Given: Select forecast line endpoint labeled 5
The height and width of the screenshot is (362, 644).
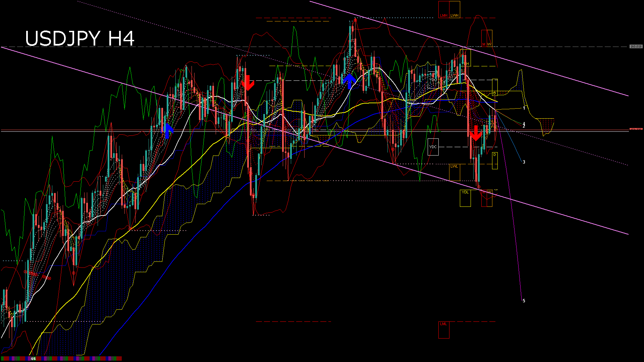Looking at the screenshot, I should (x=524, y=301).
